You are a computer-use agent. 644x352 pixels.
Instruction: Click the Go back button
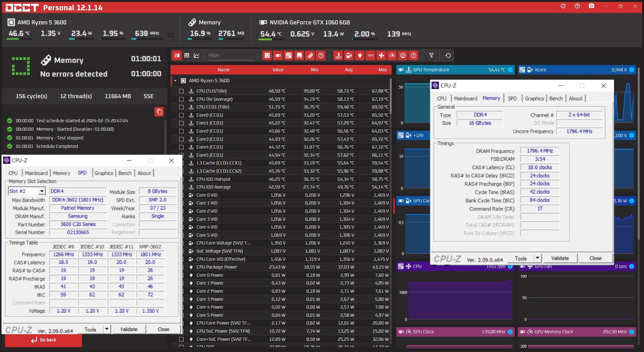point(43,340)
